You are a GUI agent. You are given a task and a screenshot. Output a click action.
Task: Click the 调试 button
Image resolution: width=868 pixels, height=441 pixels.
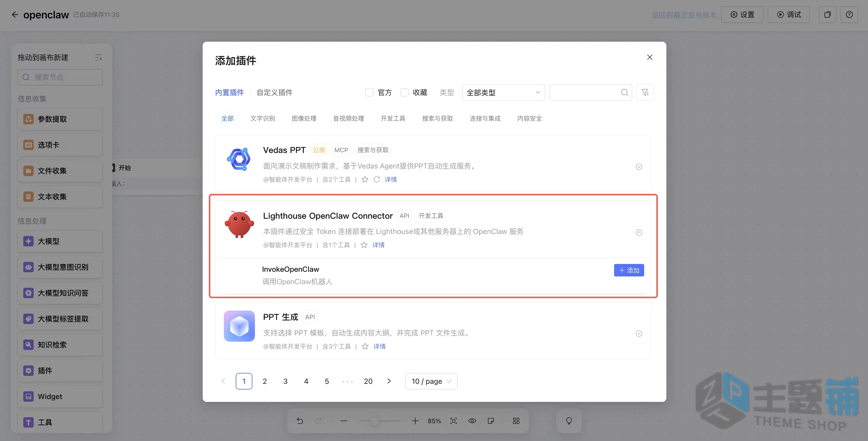pos(789,14)
